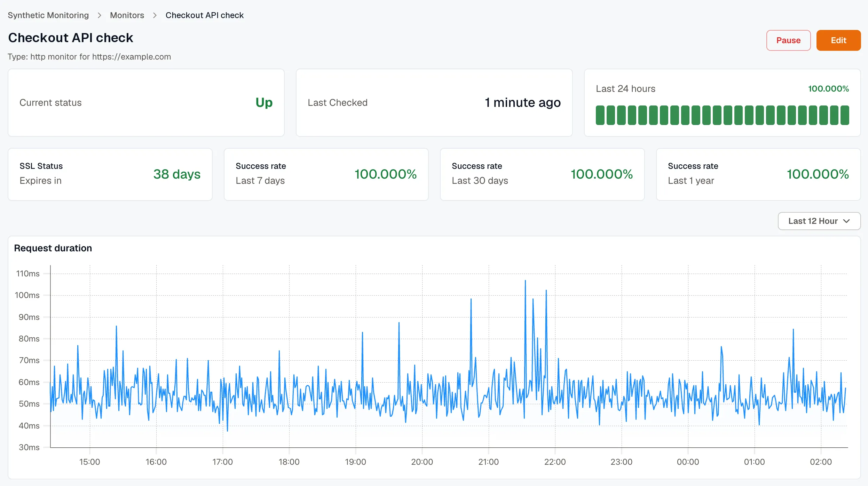The image size is (868, 486).
Task: Click the Pause button
Action: [x=788, y=40]
